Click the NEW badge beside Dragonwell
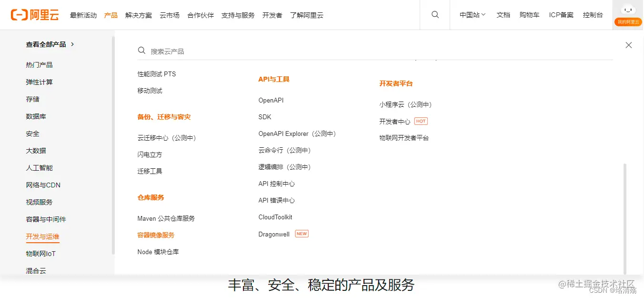The image size is (644, 298). (302, 234)
